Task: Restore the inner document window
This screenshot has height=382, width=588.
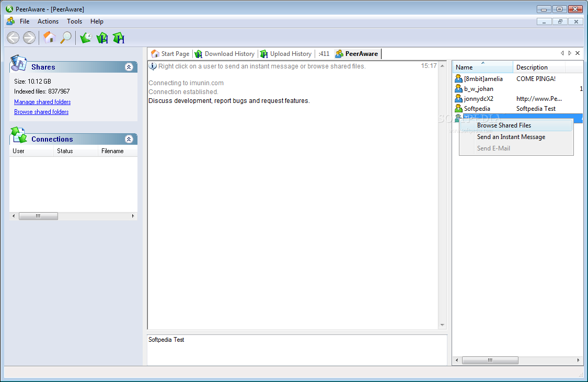Action: [x=560, y=22]
